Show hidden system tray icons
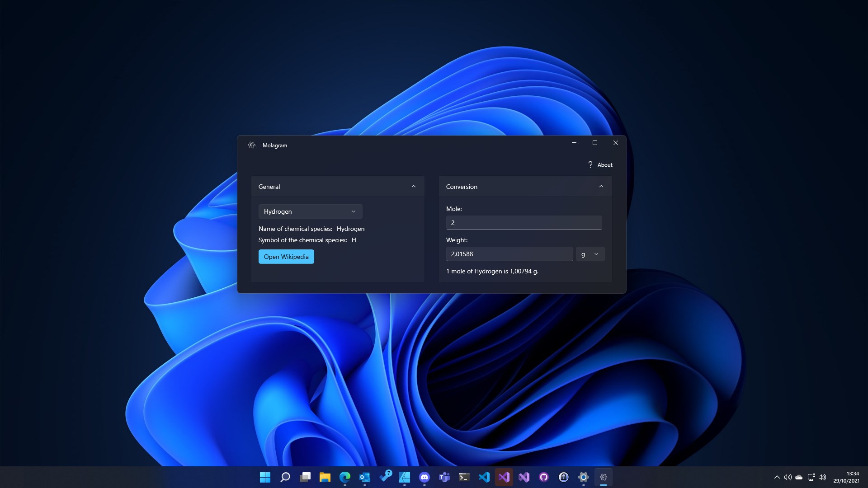 pyautogui.click(x=777, y=477)
